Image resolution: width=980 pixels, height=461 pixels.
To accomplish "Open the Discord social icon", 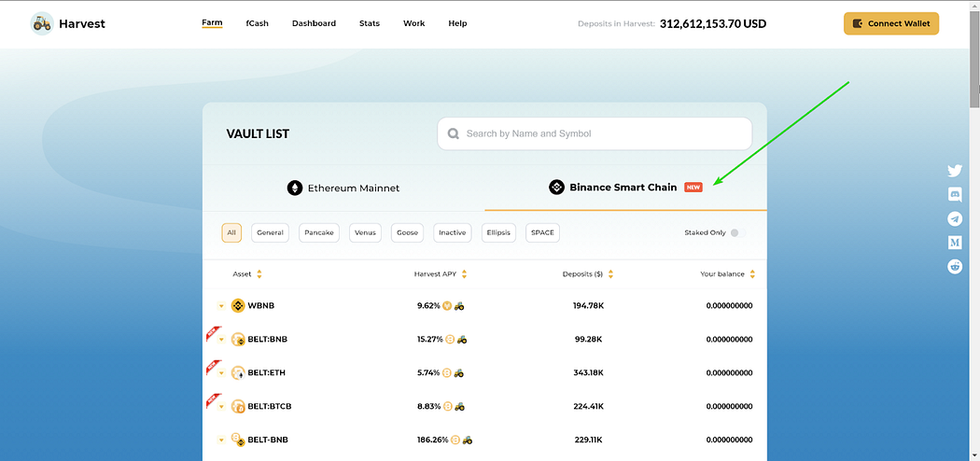I will [x=955, y=194].
